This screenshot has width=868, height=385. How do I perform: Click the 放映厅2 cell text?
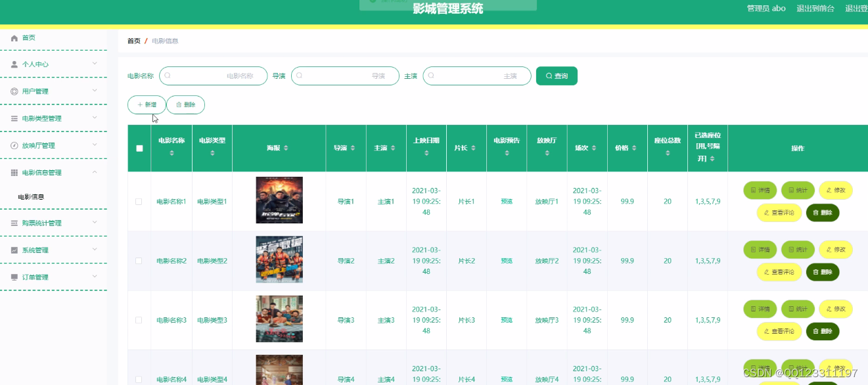pyautogui.click(x=547, y=261)
